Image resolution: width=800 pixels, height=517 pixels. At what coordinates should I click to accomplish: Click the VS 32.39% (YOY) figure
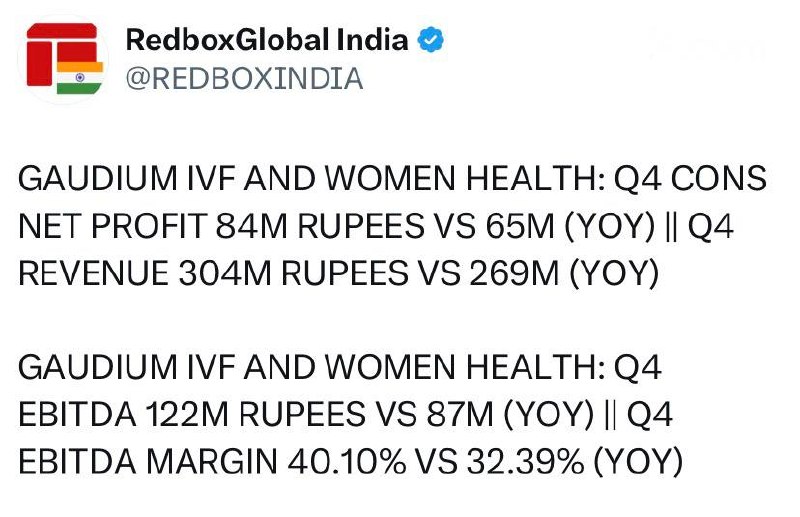coord(549,461)
